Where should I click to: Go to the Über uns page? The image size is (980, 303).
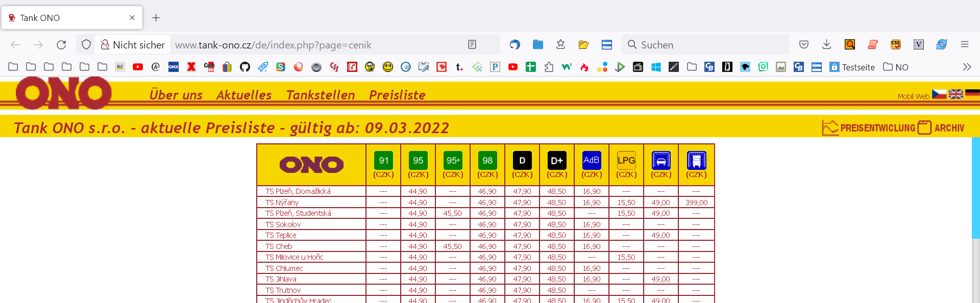[176, 95]
